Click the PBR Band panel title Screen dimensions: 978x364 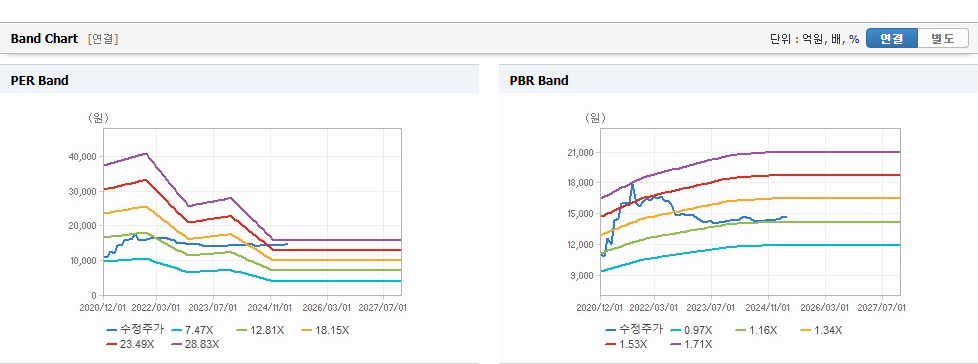pyautogui.click(x=539, y=80)
